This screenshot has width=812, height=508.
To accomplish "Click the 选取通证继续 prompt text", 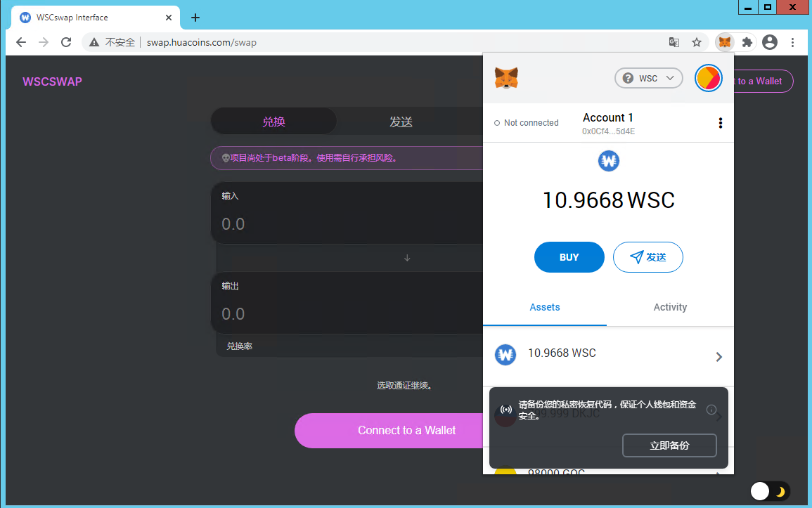I will pyautogui.click(x=404, y=386).
